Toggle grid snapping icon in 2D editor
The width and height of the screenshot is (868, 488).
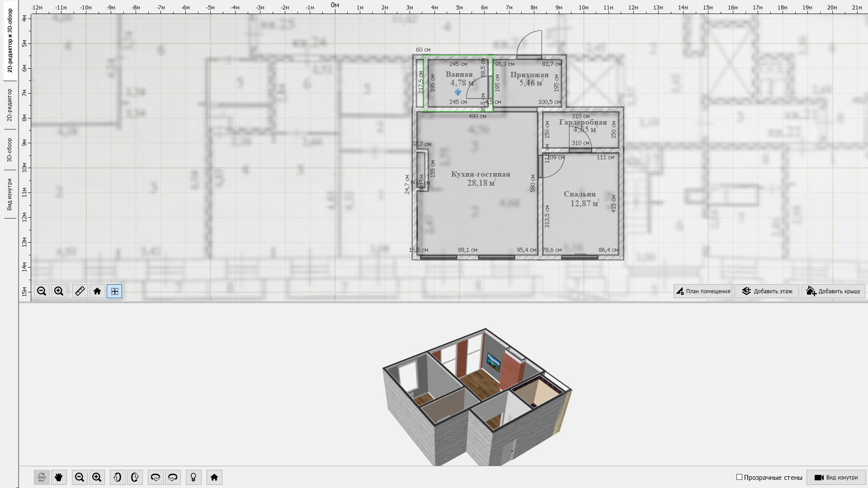point(114,291)
